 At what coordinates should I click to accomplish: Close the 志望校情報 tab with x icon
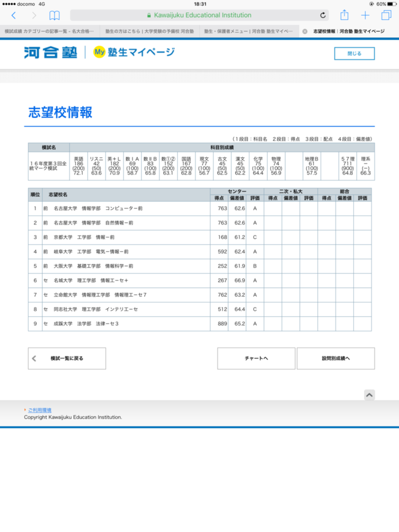(305, 31)
